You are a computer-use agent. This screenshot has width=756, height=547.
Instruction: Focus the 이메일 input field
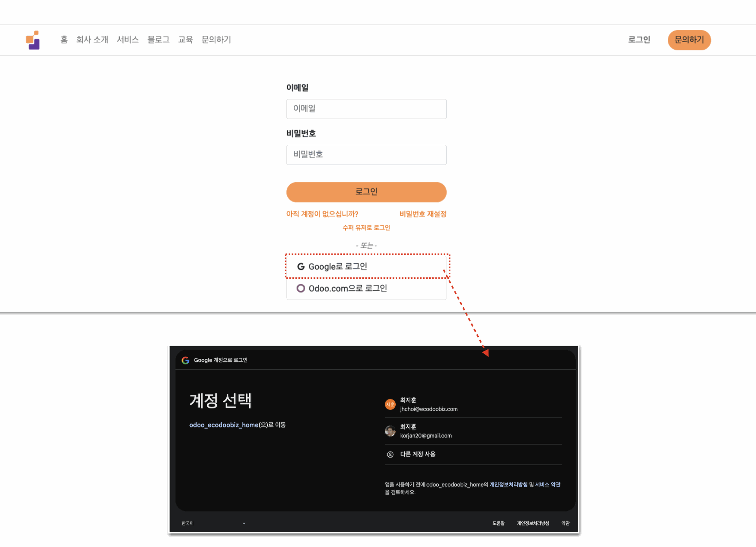click(366, 109)
